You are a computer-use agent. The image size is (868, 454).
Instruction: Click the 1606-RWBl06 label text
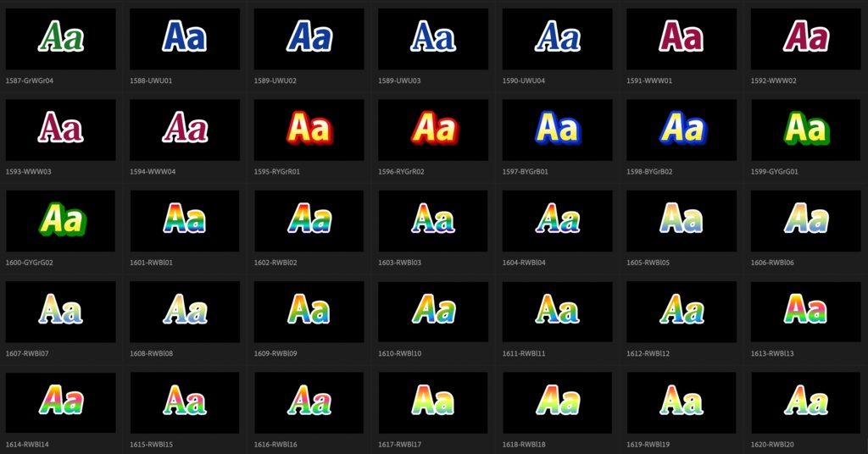coord(772,263)
